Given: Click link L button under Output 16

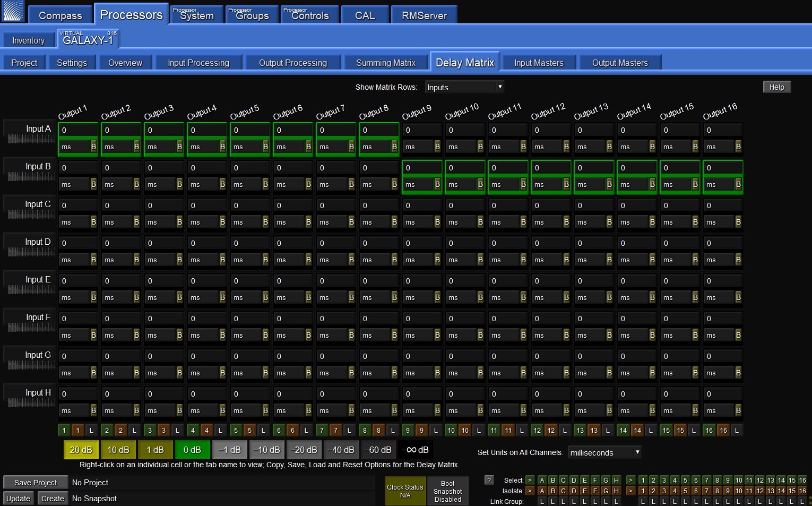Looking at the screenshot, I should 737,431.
